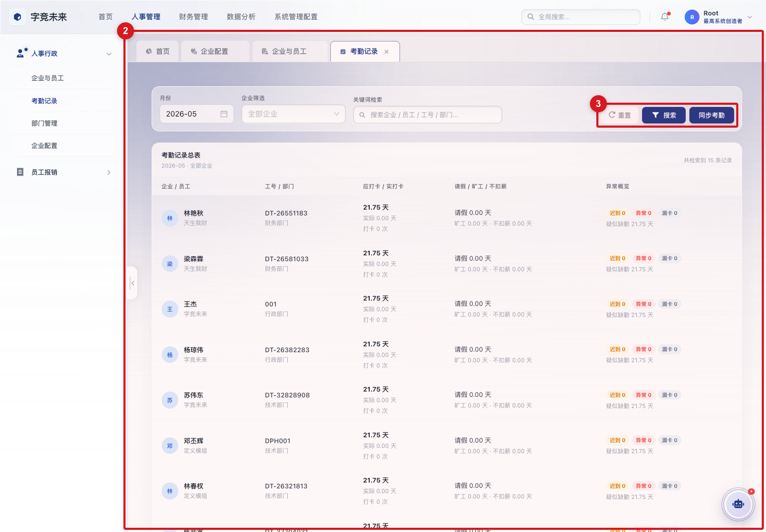Image resolution: width=766 pixels, height=532 pixels.
Task: Click avatar of 杨琼伟
Action: [x=170, y=355]
